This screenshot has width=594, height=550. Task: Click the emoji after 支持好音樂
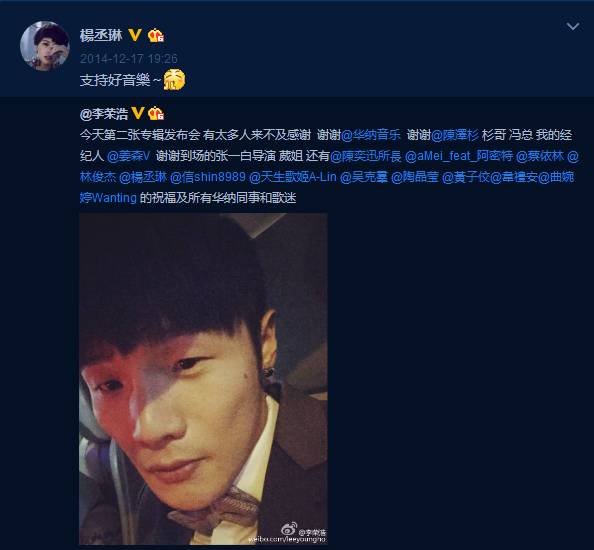(x=174, y=80)
